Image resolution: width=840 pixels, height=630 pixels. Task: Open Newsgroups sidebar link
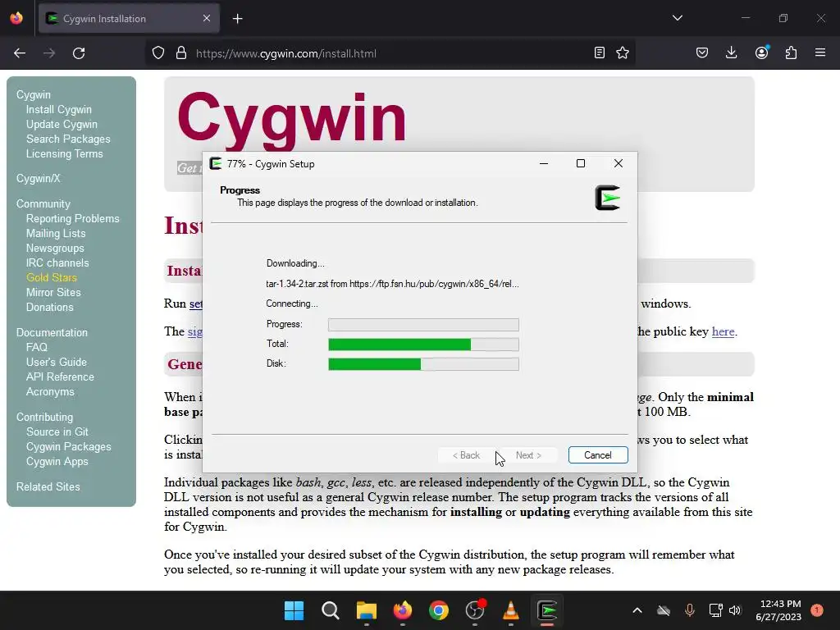(55, 248)
